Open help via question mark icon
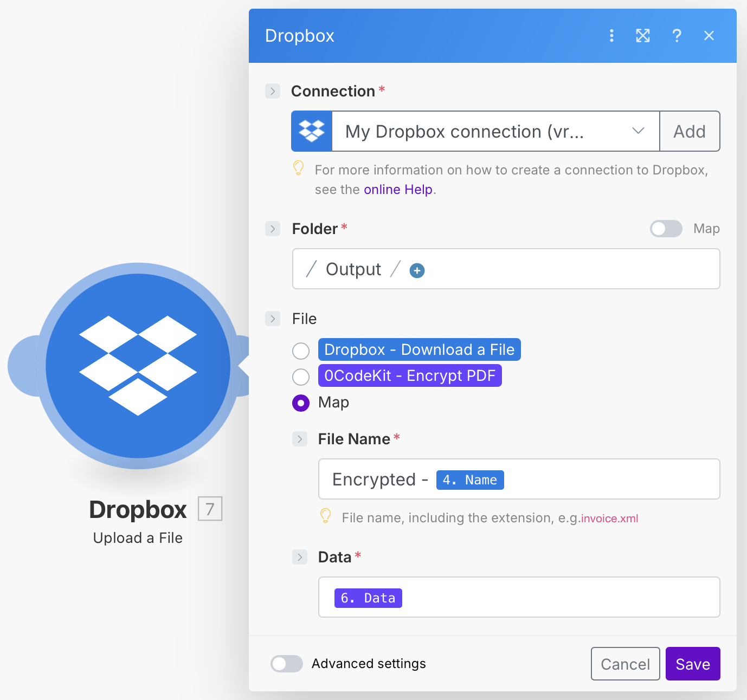This screenshot has width=747, height=700. point(677,36)
